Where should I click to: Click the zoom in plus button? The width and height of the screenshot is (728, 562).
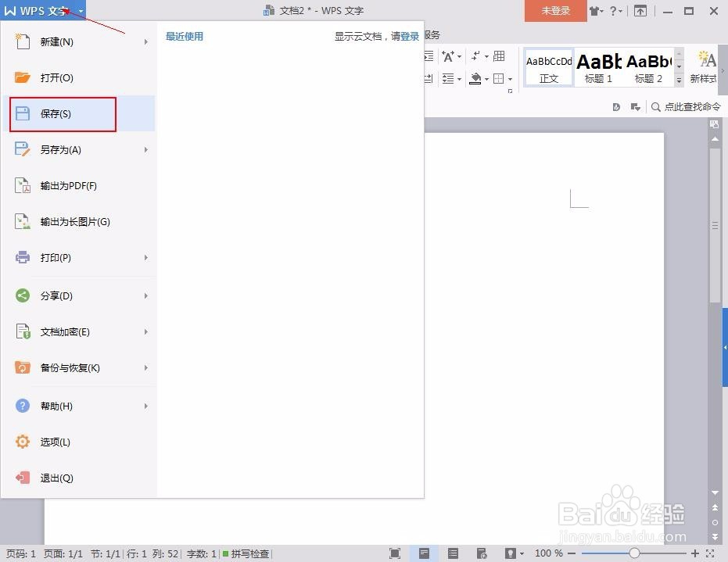click(x=694, y=553)
